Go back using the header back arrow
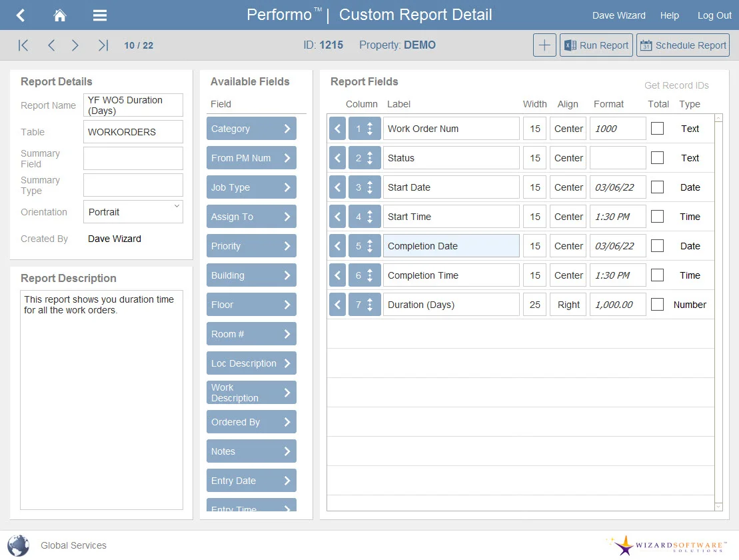 (x=20, y=15)
